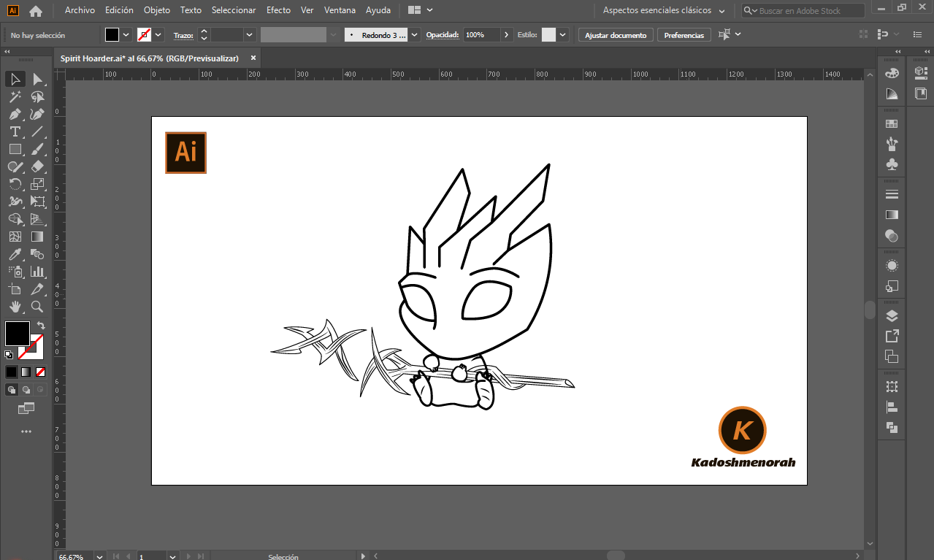934x560 pixels.
Task: Enable Draw Inside mode
Action: [41, 390]
